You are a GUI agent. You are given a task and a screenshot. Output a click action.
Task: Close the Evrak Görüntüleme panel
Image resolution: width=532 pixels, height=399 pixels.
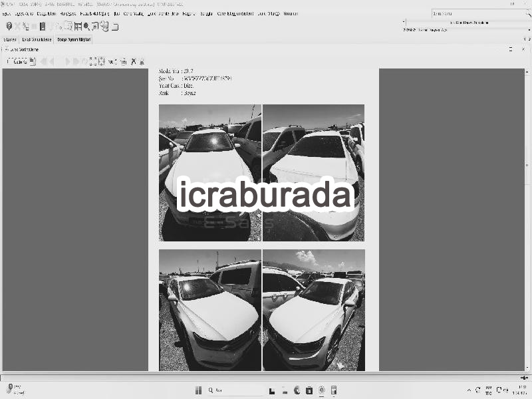click(523, 49)
